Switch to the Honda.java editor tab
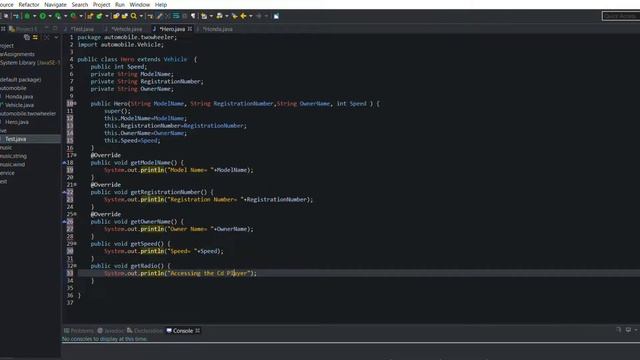Viewport: 640px width, 360px height. (x=218, y=29)
